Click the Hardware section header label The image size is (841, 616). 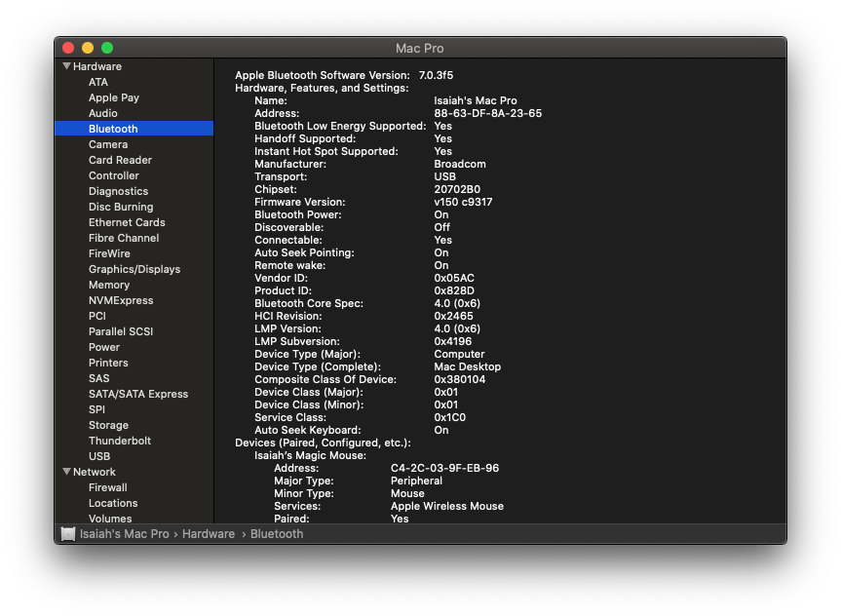coord(97,66)
